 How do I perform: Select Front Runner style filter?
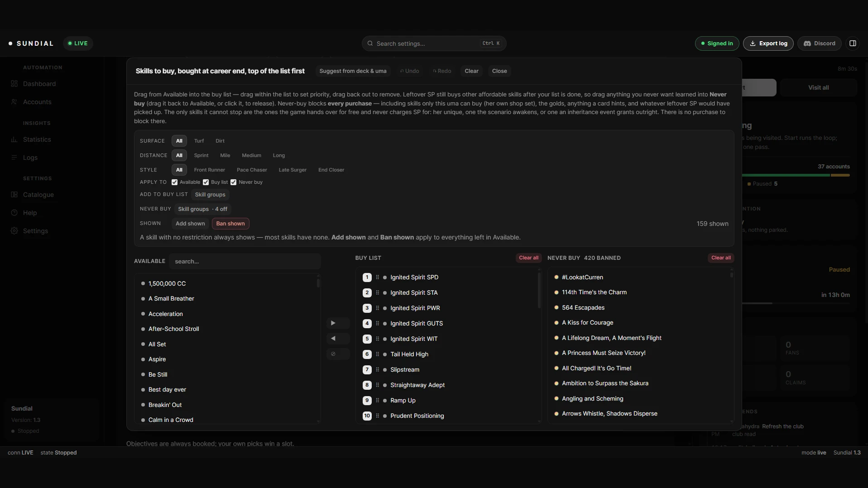click(x=209, y=170)
